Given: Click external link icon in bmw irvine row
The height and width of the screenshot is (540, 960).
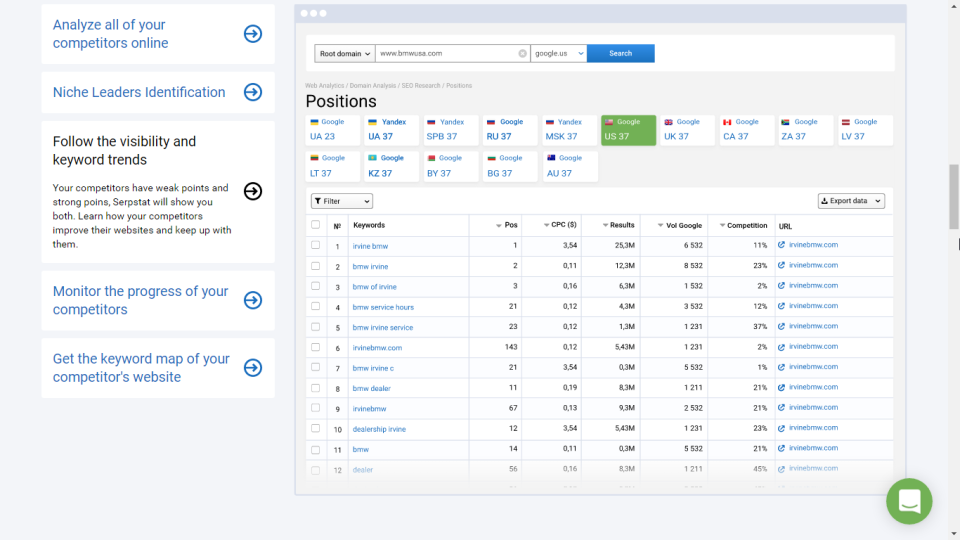Looking at the screenshot, I should (x=781, y=265).
